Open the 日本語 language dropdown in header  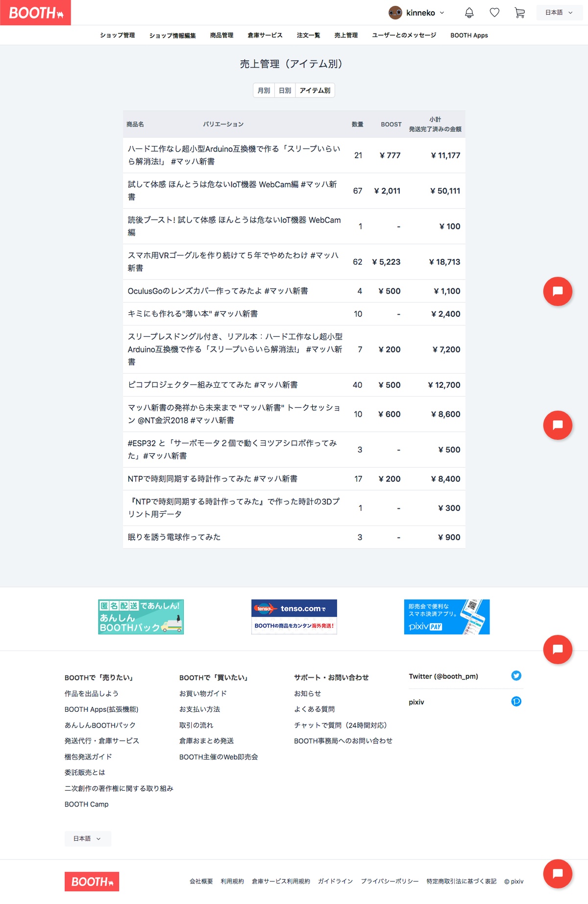(x=559, y=13)
